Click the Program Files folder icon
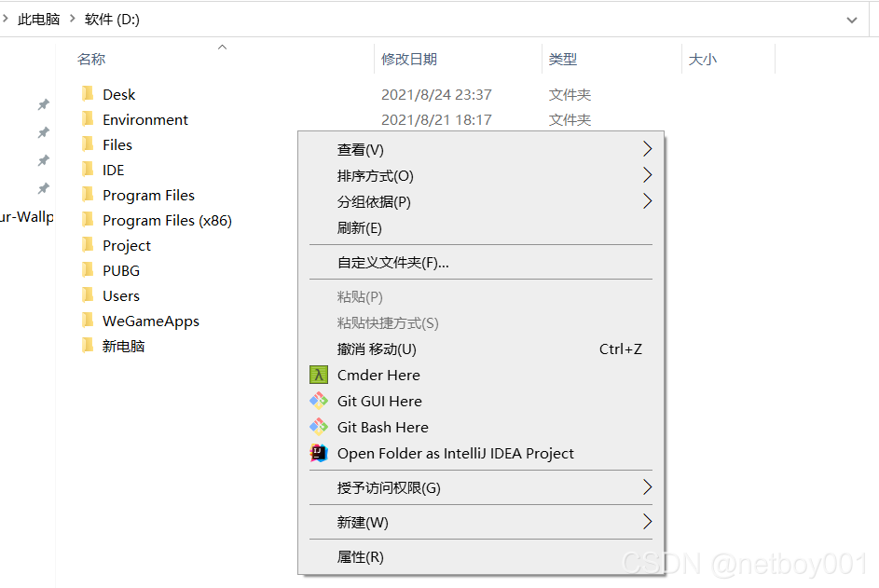879x588 pixels. (x=88, y=195)
